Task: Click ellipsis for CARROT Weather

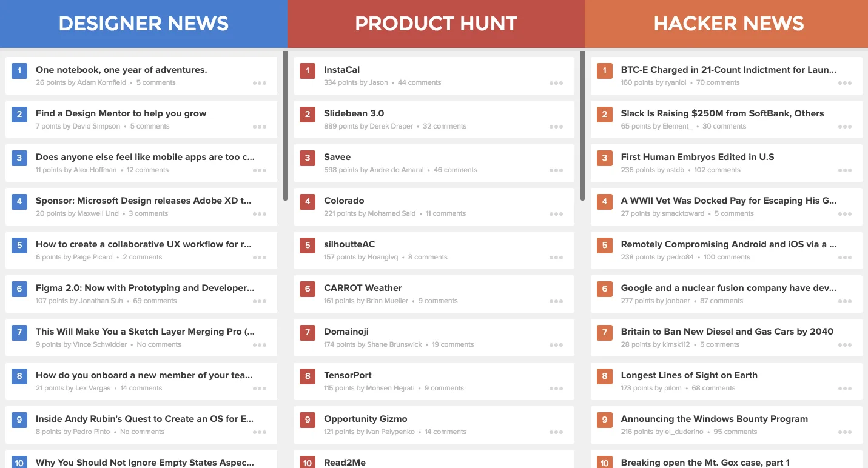Action: pos(556,301)
